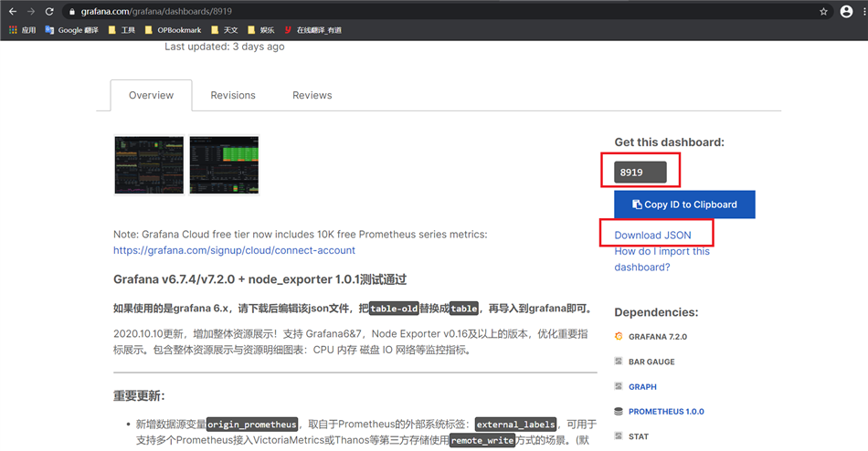Switch to the Overview tab
This screenshot has width=868, height=451.
pyautogui.click(x=151, y=95)
